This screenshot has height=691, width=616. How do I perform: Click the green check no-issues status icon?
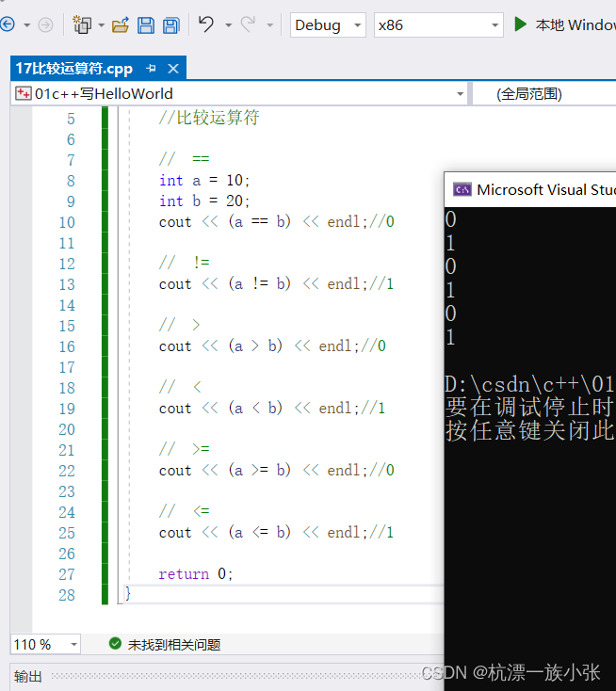click(115, 644)
